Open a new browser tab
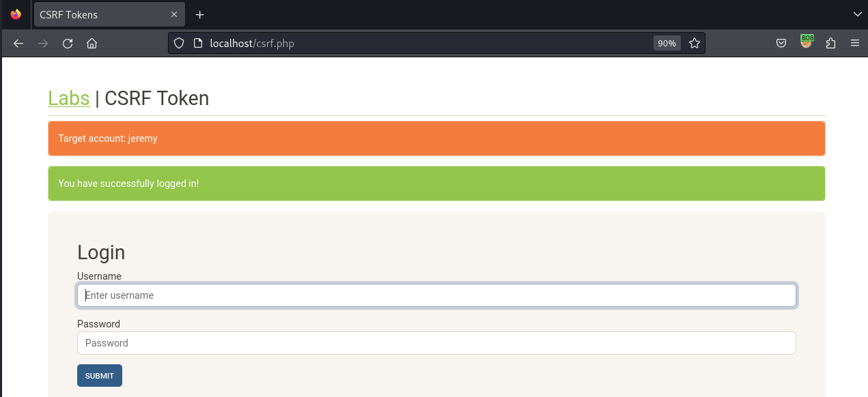Screen dimensions: 868x397 tap(199, 14)
